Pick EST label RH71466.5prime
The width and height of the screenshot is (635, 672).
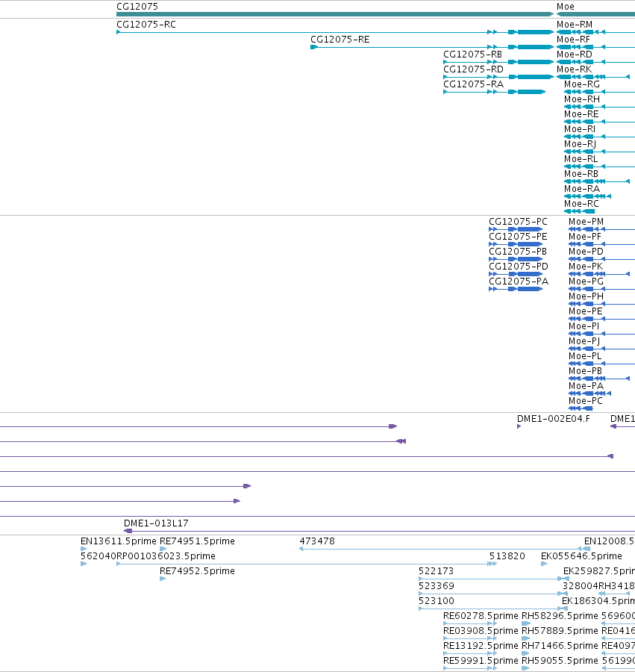(x=560, y=646)
